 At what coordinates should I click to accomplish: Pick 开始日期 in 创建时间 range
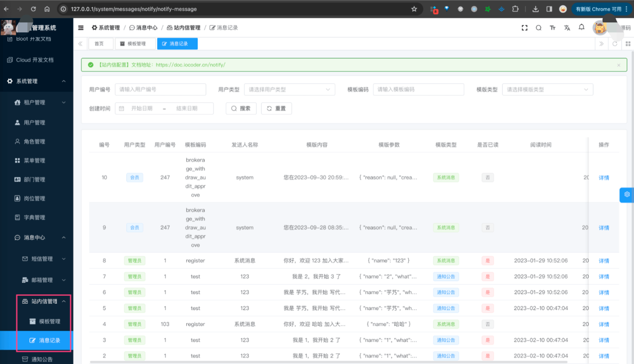pos(142,108)
